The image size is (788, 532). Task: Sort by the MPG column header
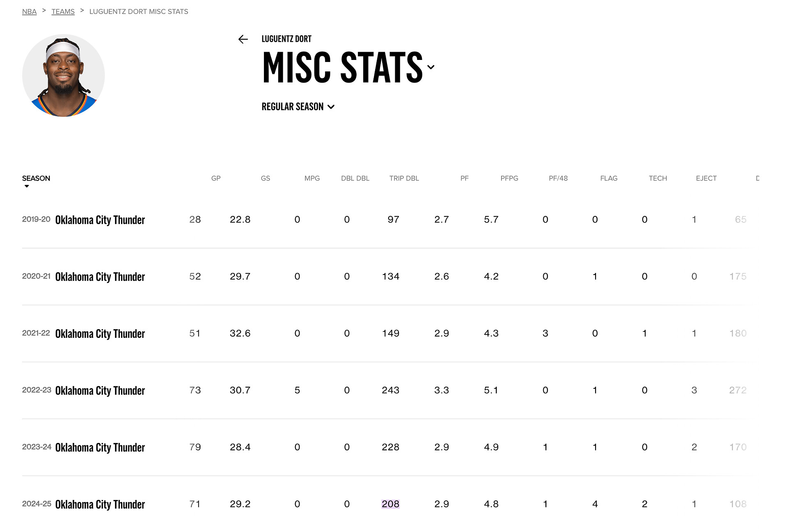312,178
